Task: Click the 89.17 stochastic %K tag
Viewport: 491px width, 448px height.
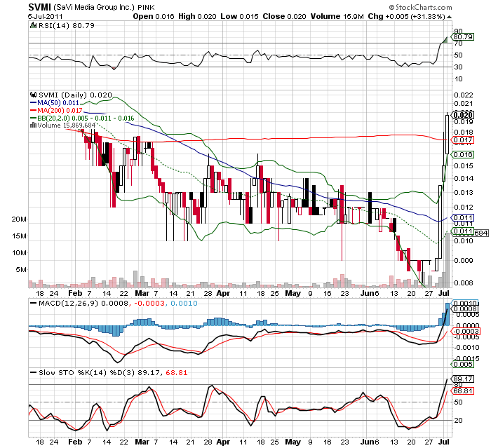Action: (463, 379)
